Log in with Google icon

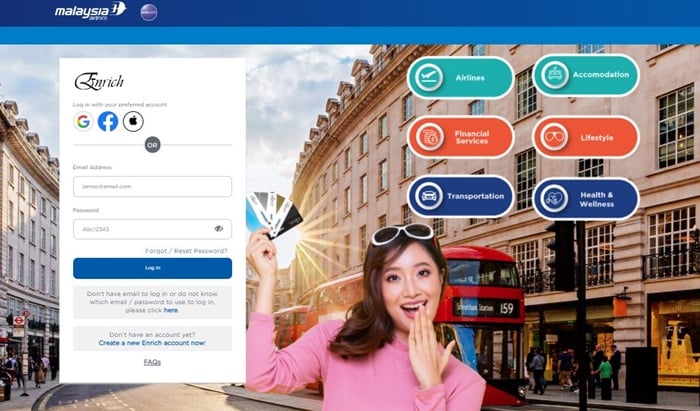click(x=83, y=121)
